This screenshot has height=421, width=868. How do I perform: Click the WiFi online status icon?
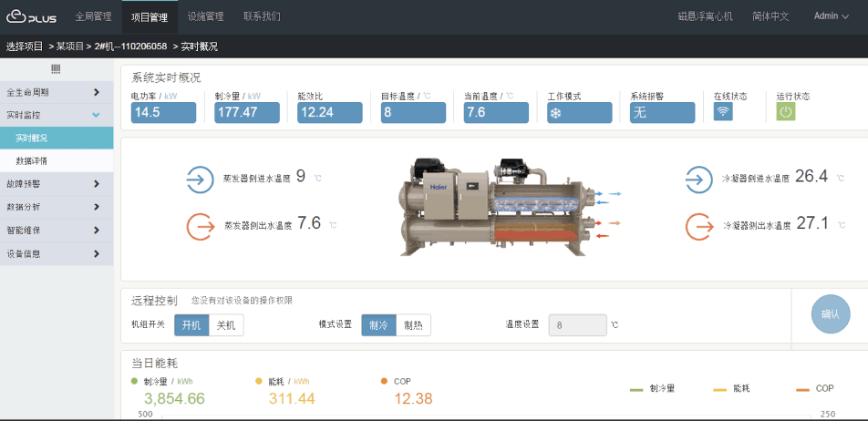pos(723,111)
